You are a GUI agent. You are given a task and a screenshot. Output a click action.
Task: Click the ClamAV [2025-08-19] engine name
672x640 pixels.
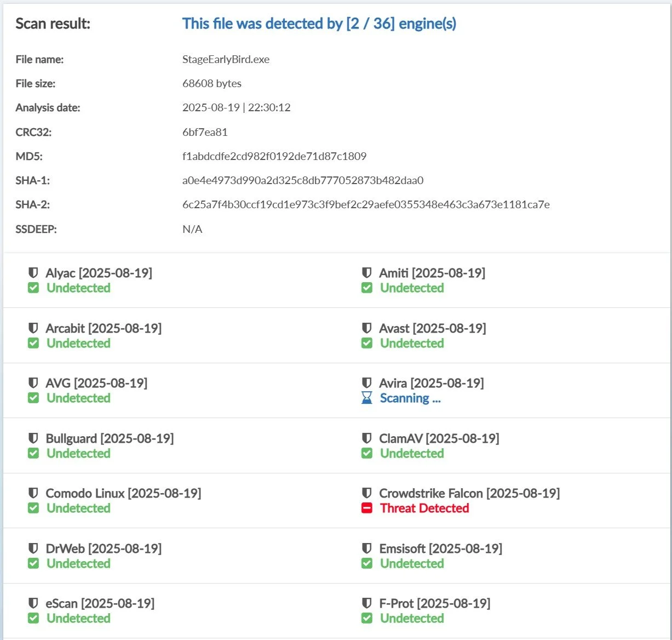point(439,438)
